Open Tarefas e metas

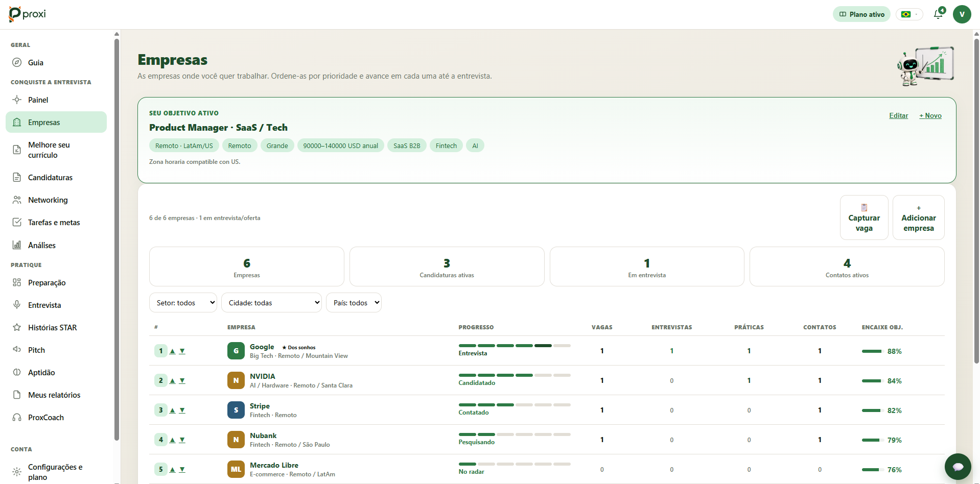coord(56,222)
